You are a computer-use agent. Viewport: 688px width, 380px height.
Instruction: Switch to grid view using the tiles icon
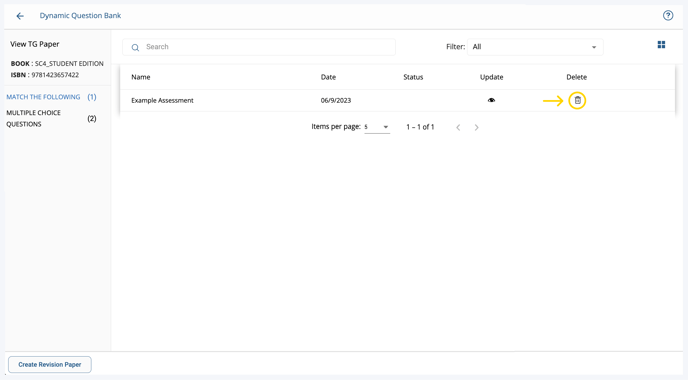(x=661, y=45)
